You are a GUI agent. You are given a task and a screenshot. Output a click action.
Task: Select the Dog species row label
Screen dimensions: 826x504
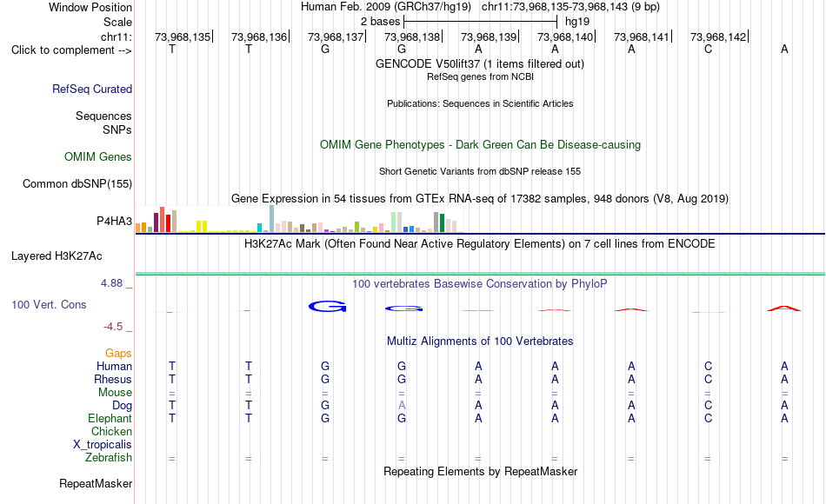tap(123, 406)
